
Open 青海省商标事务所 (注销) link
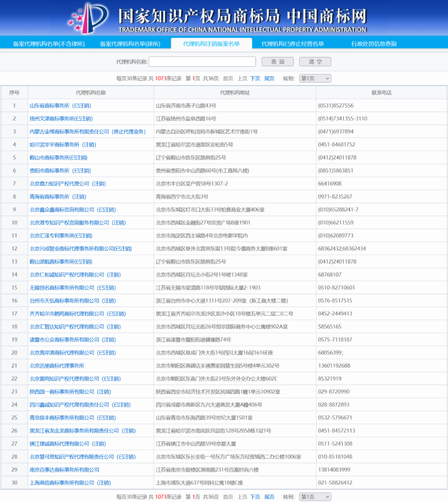[x=58, y=197]
